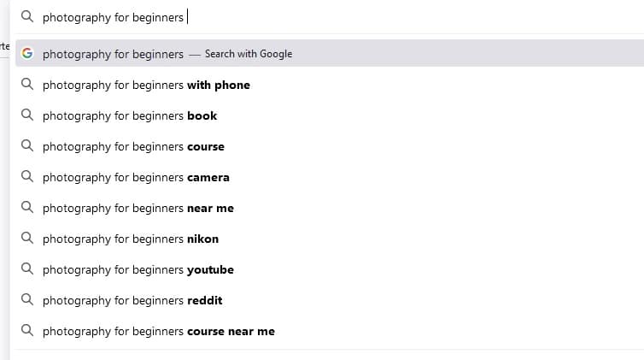Click 'Search with Google' label
Screen dimensions: 644x360
[249, 54]
